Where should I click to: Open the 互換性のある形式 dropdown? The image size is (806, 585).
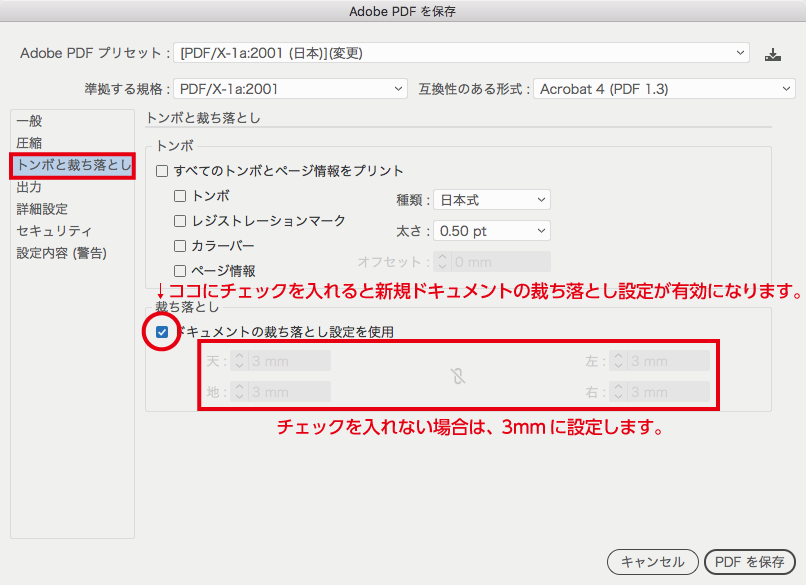point(665,89)
